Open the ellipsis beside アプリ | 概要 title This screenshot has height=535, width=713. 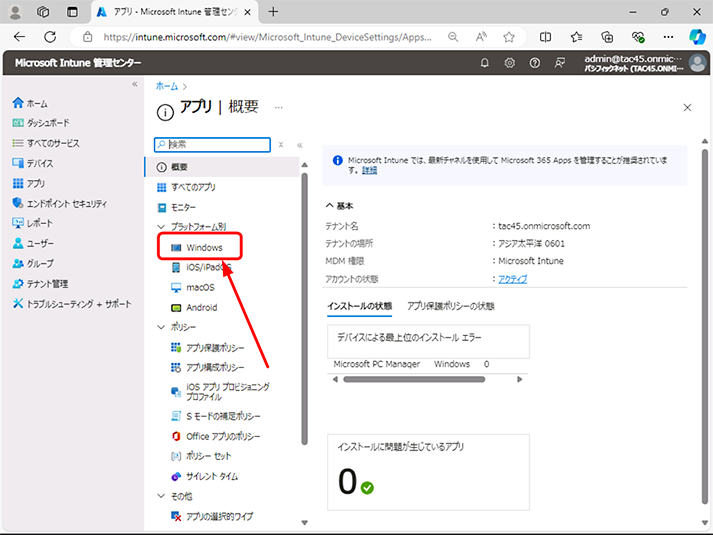click(279, 108)
